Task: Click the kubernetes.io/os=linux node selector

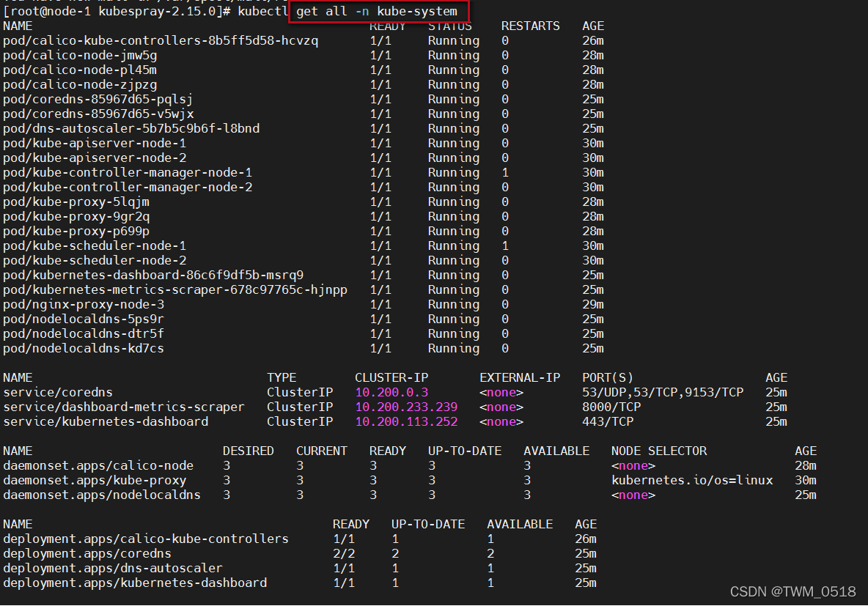Action: 692,481
